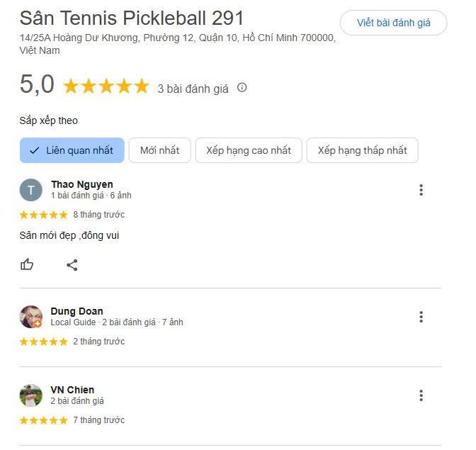Screen dimensions: 476x450
Task: Sort reviews by "Mới nhất"
Action: [159, 150]
